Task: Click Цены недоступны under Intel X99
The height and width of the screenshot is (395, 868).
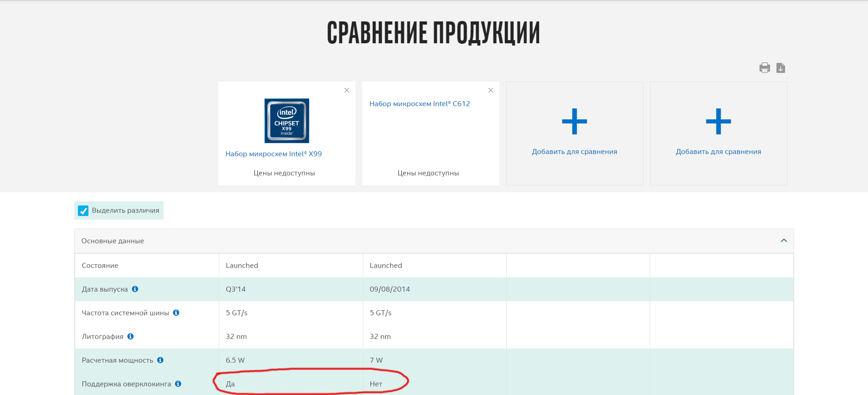Action: (284, 173)
